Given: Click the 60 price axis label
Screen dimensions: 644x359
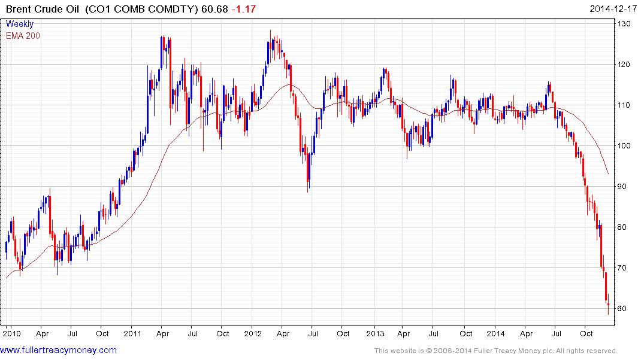Looking at the screenshot, I should point(621,308).
